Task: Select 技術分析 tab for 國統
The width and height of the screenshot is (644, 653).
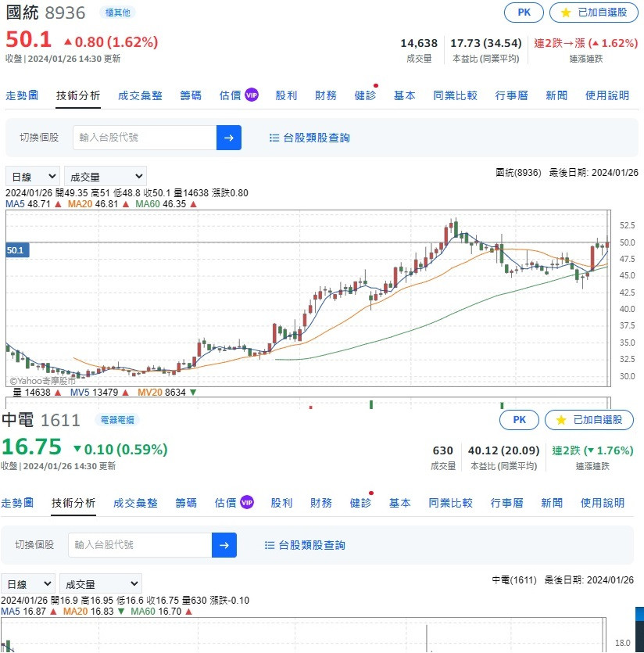Action: click(x=78, y=95)
